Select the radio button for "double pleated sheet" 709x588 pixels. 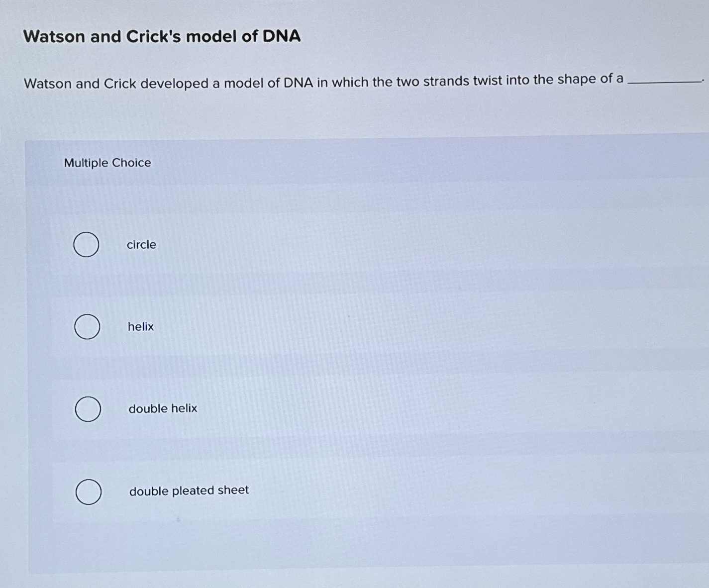tap(89, 492)
